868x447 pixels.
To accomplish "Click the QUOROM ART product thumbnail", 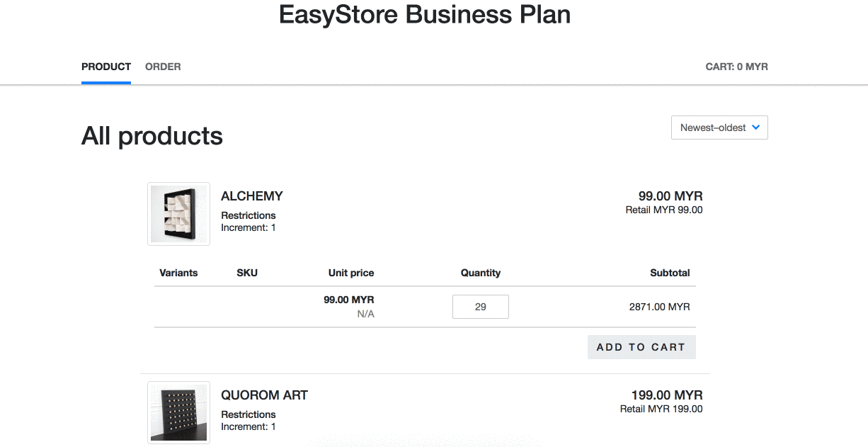I will [178, 413].
